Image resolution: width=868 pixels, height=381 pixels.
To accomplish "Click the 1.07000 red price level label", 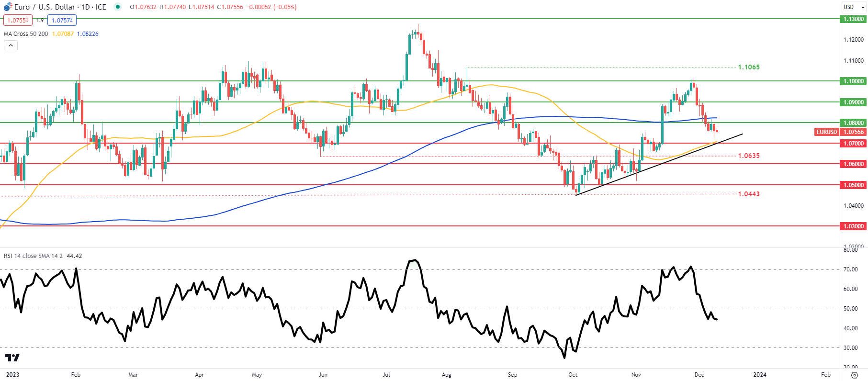I will pyautogui.click(x=853, y=144).
